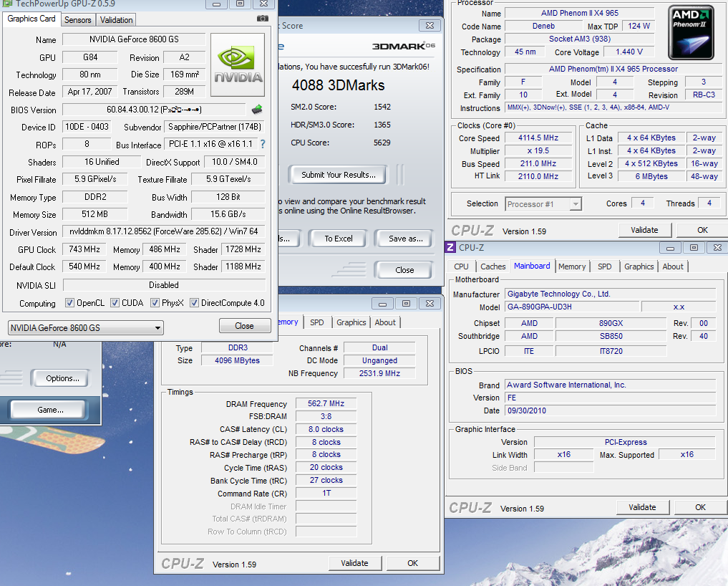Click the Game... button in 3DMark
The image size is (728, 586).
50,410
